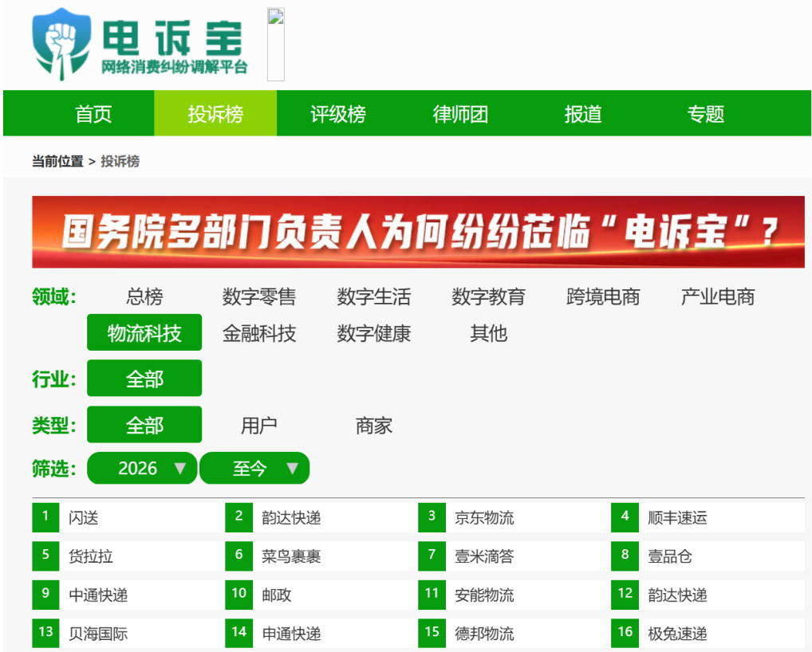Choose the 金融科技 domain filter
812x652 pixels.
point(259,333)
